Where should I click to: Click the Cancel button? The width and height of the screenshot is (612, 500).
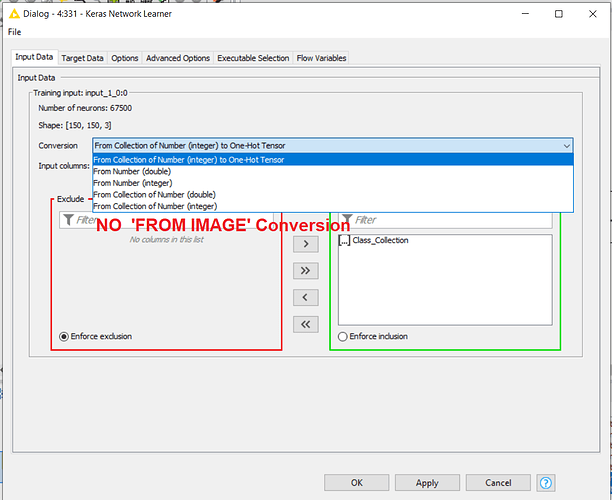click(498, 483)
